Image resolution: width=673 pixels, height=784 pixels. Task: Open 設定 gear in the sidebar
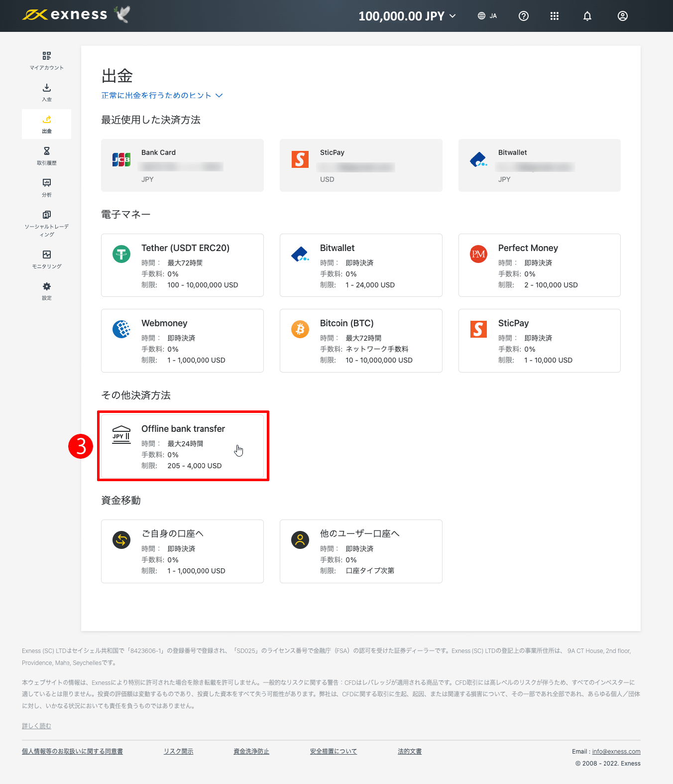[x=47, y=291]
